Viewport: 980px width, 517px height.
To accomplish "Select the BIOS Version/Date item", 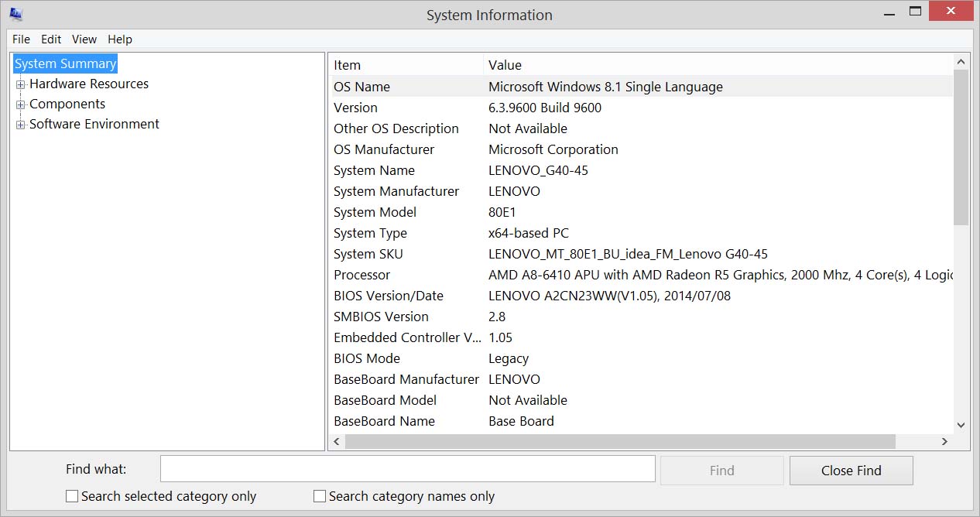I will coord(389,296).
